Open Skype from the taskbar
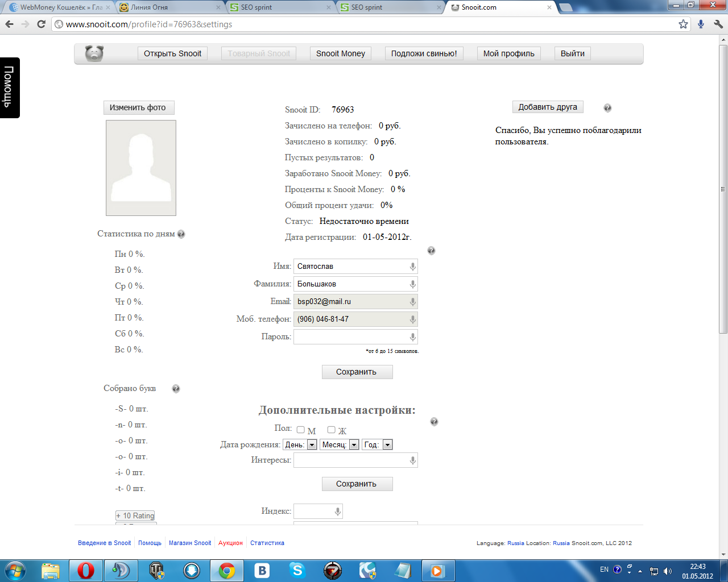Viewport: 728px width, 582px height. pyautogui.click(x=297, y=570)
